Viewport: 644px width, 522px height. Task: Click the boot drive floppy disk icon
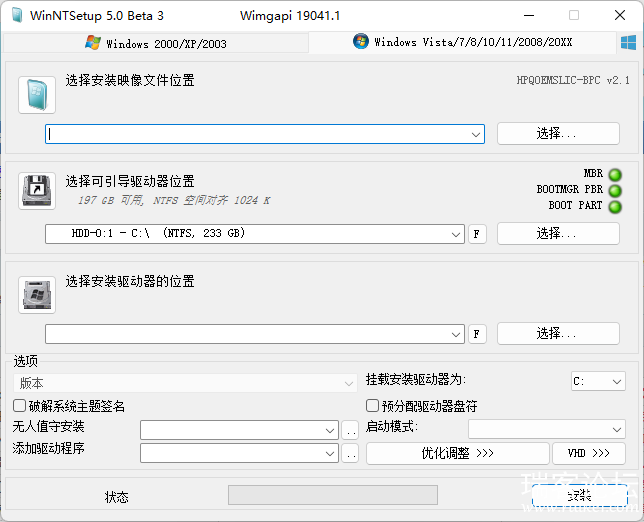(37, 191)
